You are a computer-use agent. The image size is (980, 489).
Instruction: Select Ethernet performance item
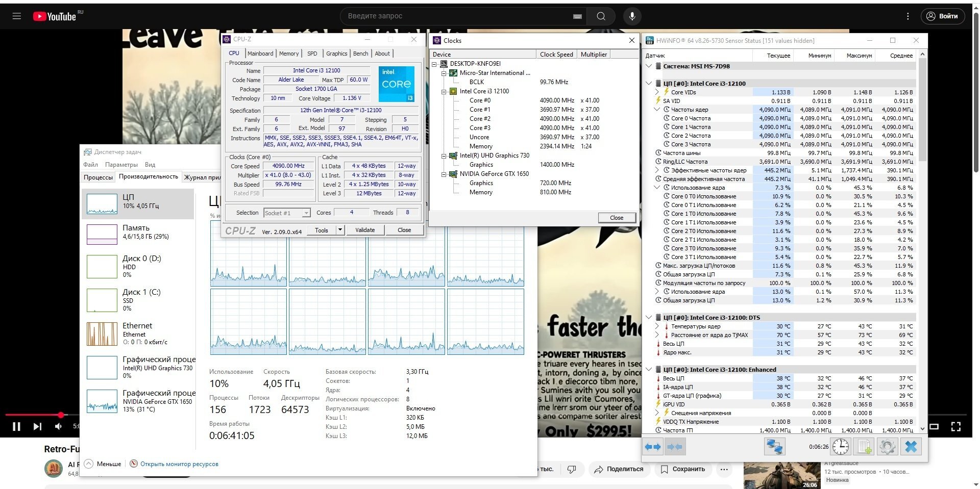pyautogui.click(x=138, y=333)
